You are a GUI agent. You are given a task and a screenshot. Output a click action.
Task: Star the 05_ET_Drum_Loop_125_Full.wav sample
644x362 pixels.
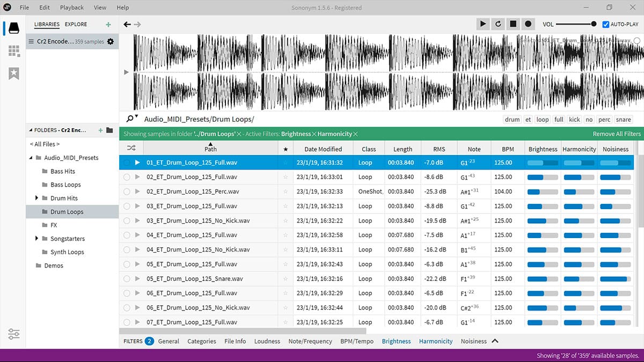tap(286, 264)
